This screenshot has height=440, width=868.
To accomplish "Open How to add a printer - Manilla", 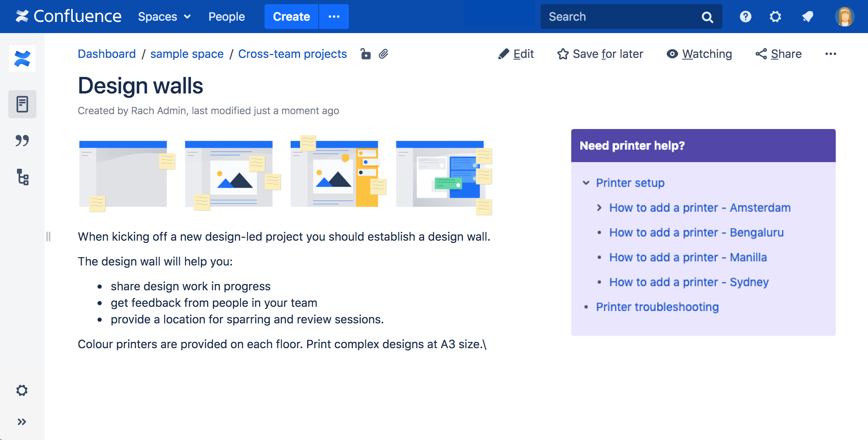I will point(688,257).
